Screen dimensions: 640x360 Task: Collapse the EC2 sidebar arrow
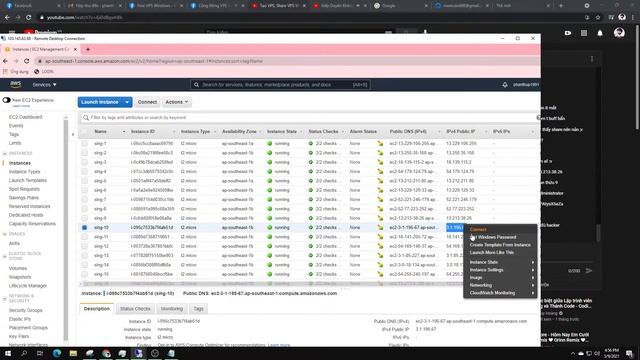pos(73,134)
